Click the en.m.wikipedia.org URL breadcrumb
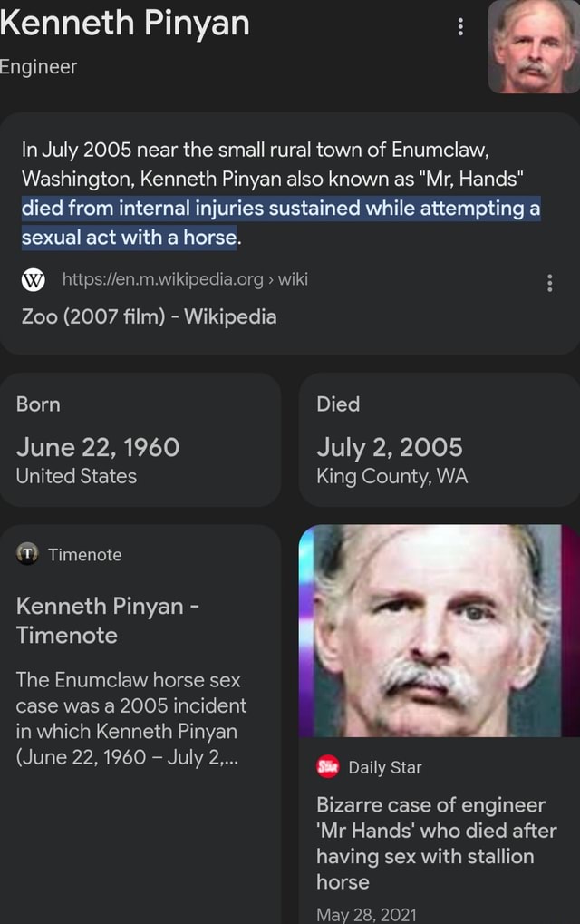Image resolution: width=580 pixels, height=924 pixels. pos(185,279)
